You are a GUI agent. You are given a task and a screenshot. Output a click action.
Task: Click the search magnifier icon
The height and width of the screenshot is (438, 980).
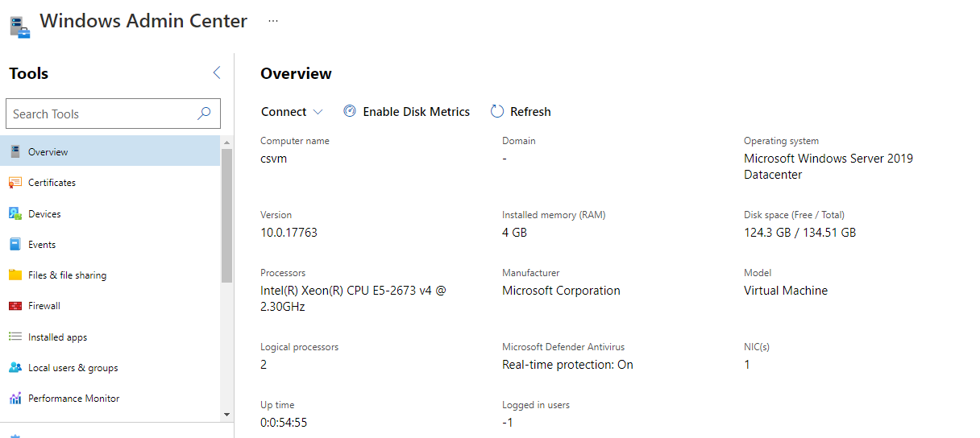click(204, 114)
